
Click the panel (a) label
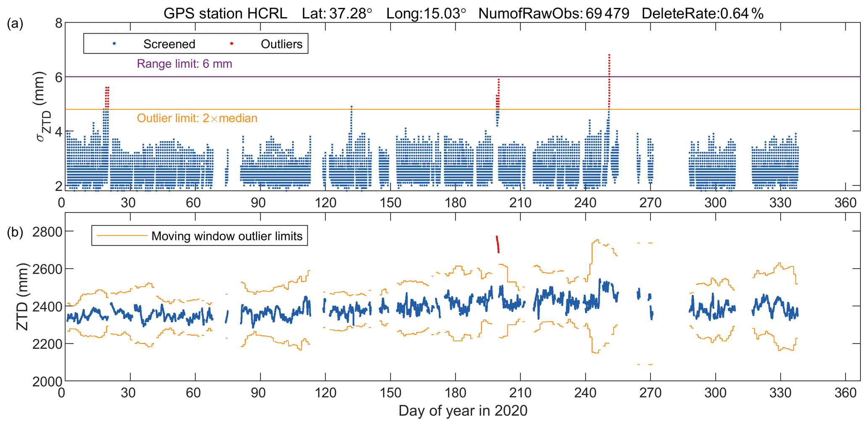[15, 24]
